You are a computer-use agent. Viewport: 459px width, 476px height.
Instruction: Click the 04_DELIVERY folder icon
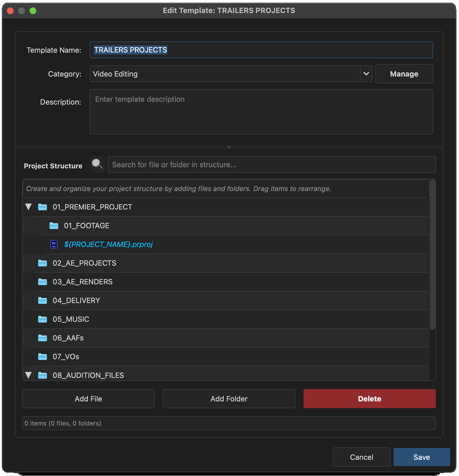pyautogui.click(x=42, y=301)
